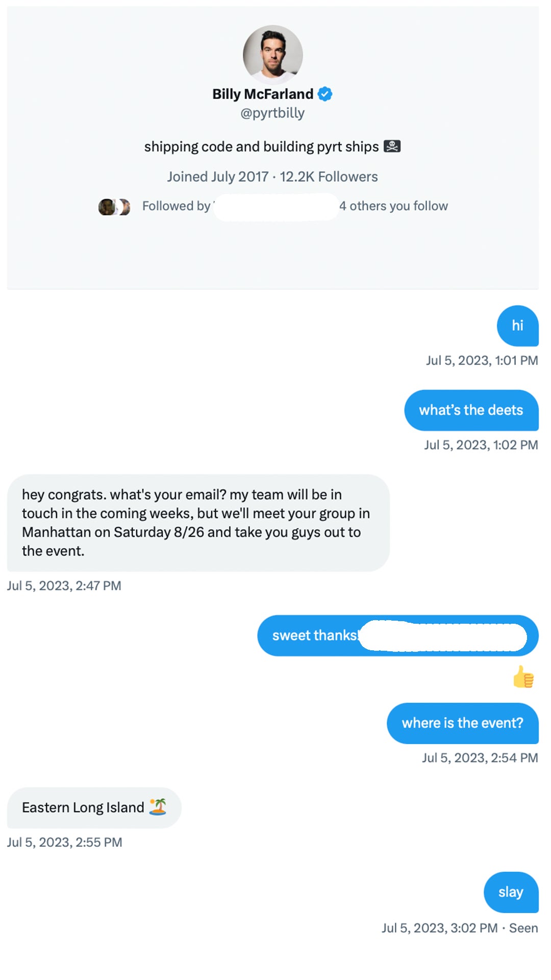Click the 'Jul 5, 2023, 2:47 PM' timestamp
The width and height of the screenshot is (551, 980).
click(64, 586)
